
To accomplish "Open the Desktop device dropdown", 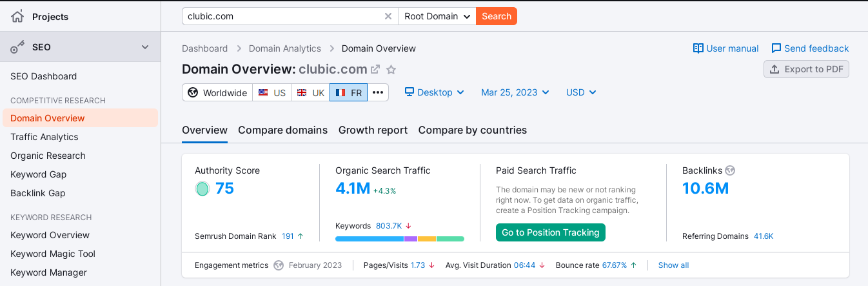I will (x=435, y=92).
